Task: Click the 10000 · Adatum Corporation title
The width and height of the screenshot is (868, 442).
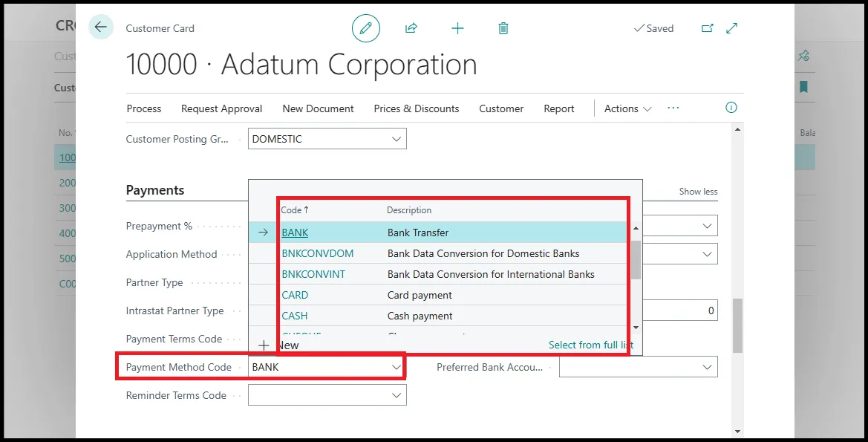Action: click(301, 64)
